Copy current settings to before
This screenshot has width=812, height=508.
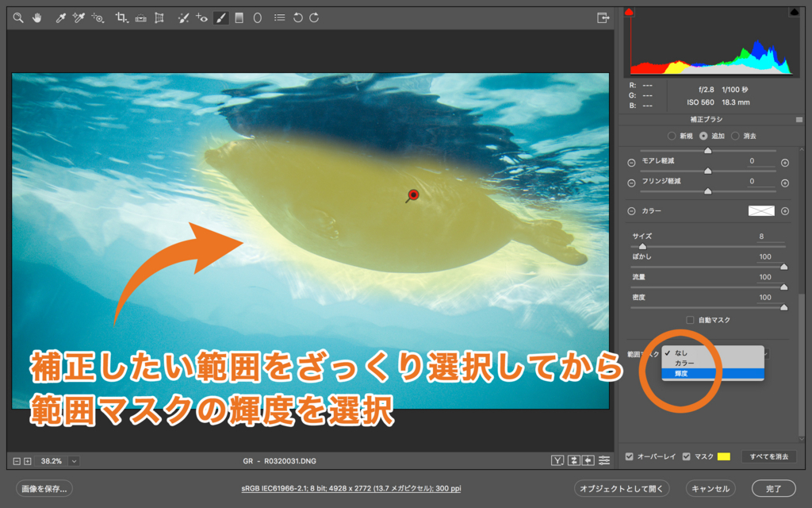[x=588, y=460]
